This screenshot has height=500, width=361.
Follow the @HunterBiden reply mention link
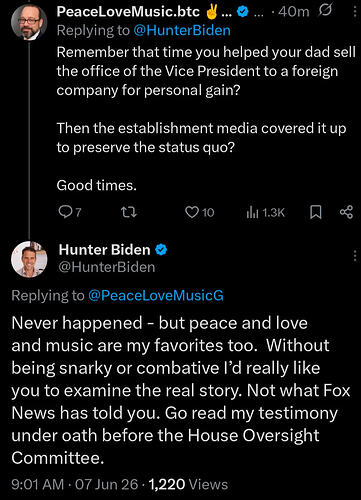(x=182, y=31)
